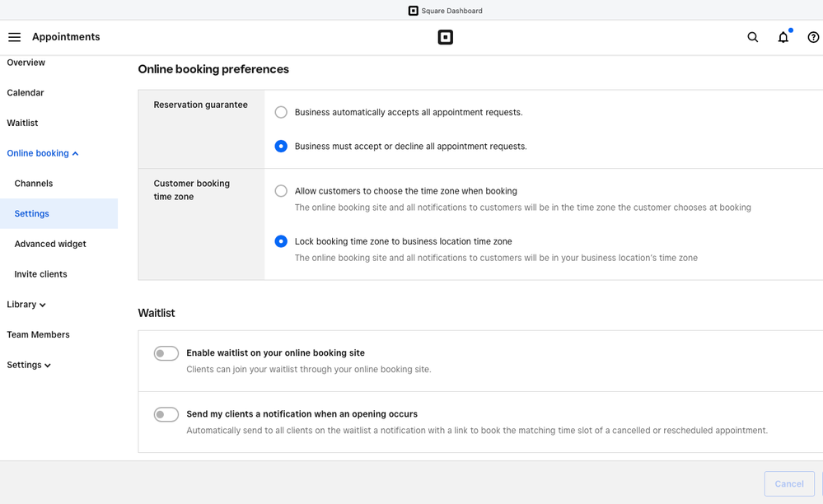
Task: Open notifications bell
Action: click(x=783, y=37)
